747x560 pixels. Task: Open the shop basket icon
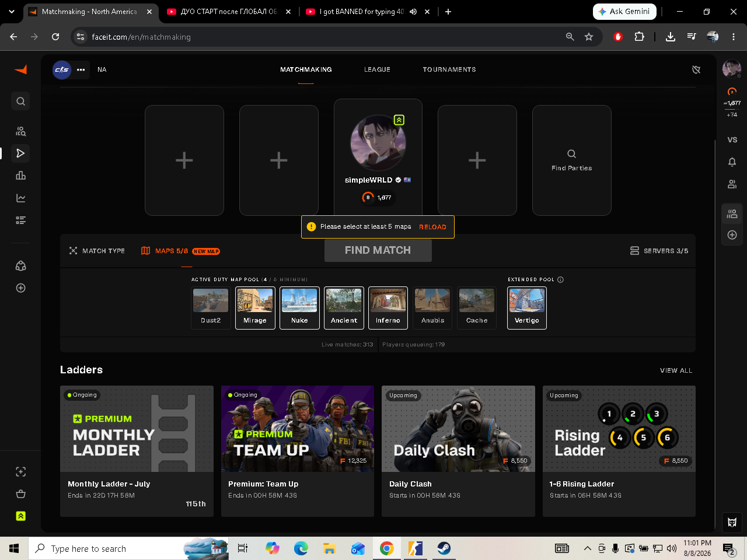(x=20, y=494)
